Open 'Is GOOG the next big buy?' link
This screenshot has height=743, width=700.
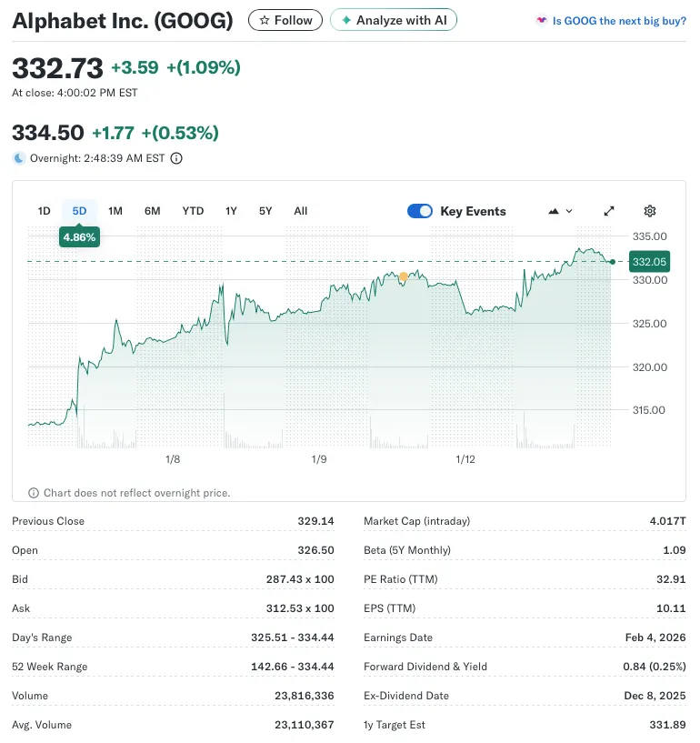tap(619, 20)
